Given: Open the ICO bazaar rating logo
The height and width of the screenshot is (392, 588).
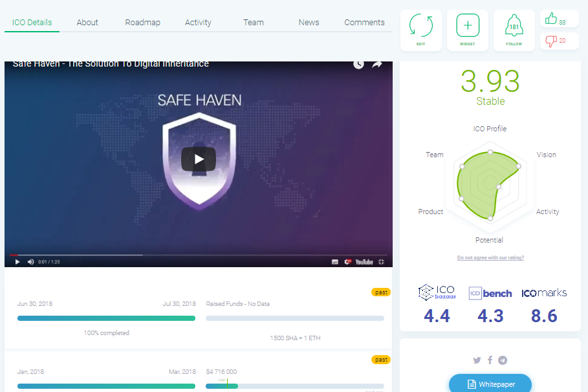Looking at the screenshot, I should pyautogui.click(x=437, y=292).
